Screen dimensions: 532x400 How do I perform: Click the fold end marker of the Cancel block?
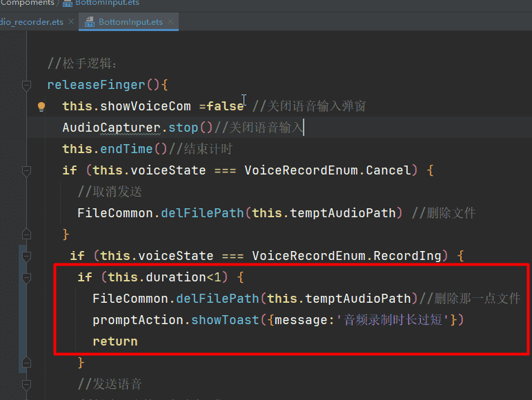tap(26, 234)
